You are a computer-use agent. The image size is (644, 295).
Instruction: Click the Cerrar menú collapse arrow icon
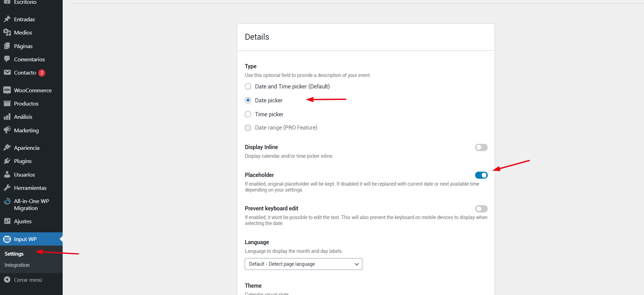pyautogui.click(x=7, y=280)
